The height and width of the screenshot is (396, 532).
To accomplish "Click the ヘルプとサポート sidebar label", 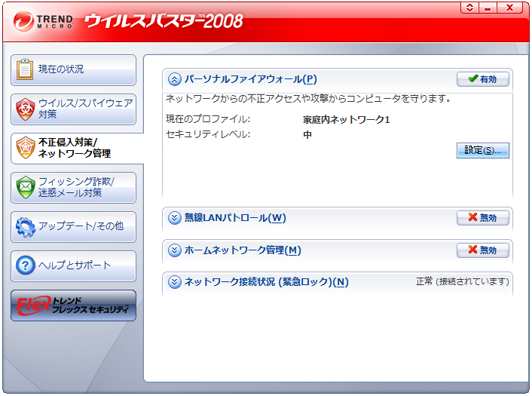I will tap(75, 266).
